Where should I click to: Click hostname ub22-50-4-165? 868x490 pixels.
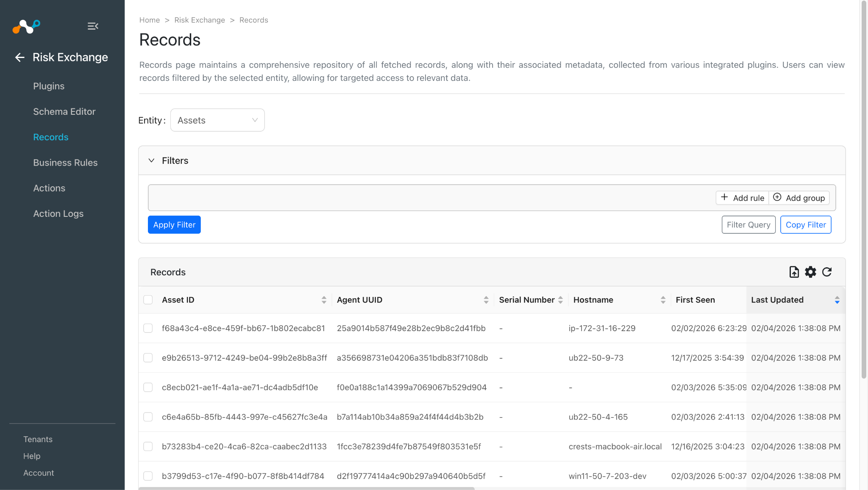tap(598, 417)
